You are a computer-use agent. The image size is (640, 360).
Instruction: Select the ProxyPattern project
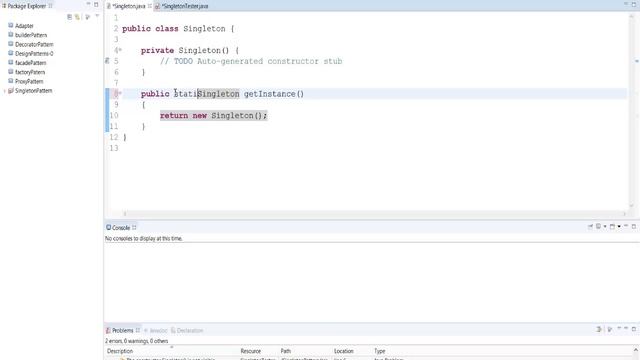tap(29, 81)
